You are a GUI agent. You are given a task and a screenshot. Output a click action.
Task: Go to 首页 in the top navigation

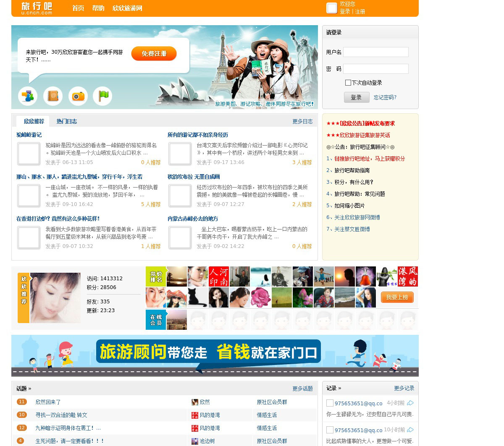click(78, 8)
